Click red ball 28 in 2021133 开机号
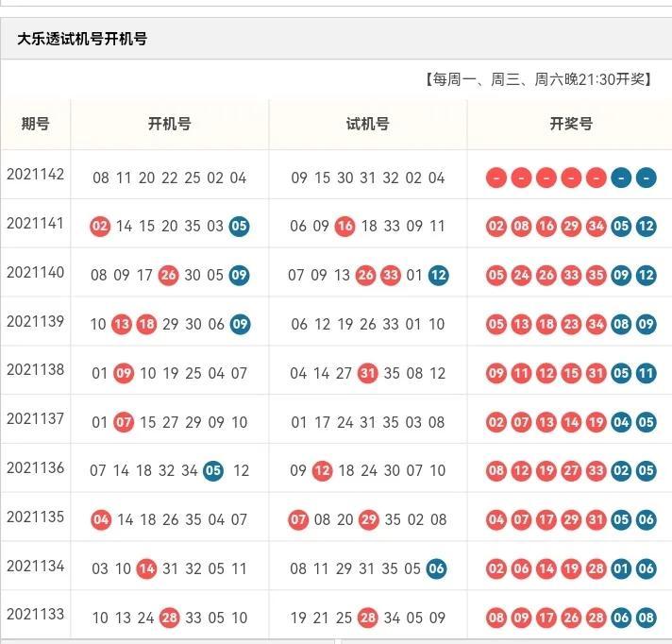 pos(169,618)
